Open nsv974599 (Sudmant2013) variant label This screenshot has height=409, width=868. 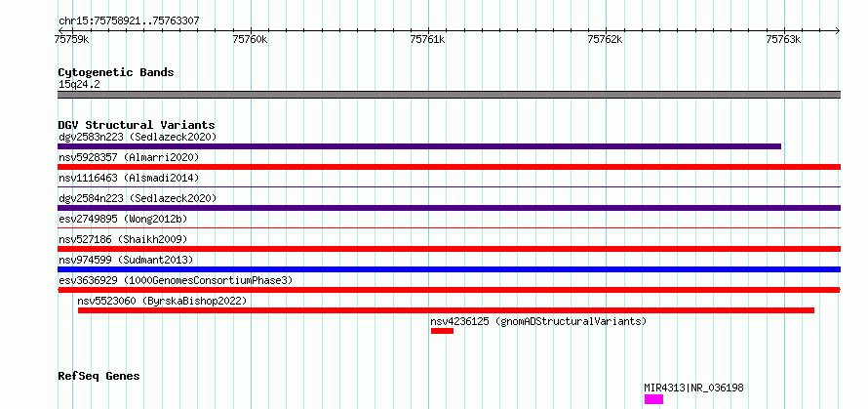coord(126,260)
